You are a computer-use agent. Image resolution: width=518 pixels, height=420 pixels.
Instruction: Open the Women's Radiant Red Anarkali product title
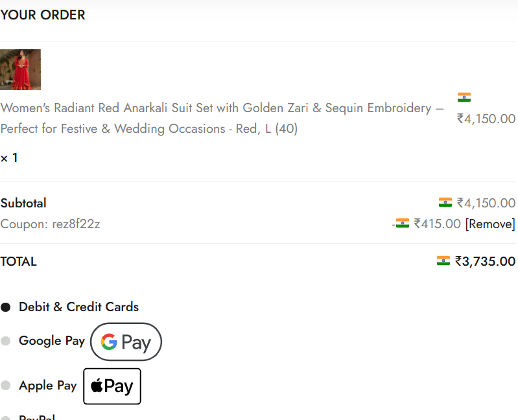[222, 118]
